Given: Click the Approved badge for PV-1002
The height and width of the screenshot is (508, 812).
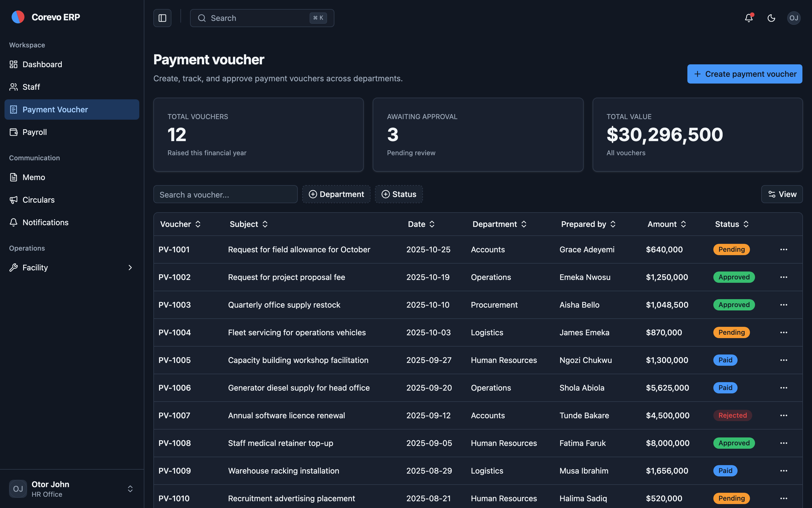Looking at the screenshot, I should pos(734,277).
